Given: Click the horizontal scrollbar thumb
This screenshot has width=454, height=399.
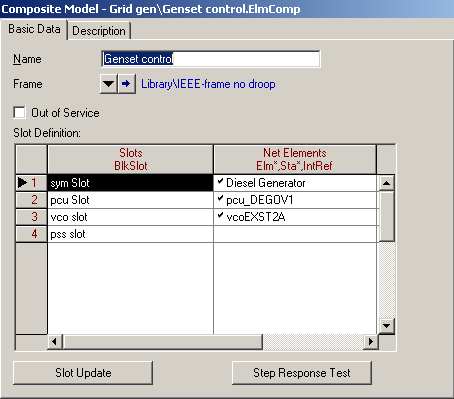Looking at the screenshot, I should 163,342.
